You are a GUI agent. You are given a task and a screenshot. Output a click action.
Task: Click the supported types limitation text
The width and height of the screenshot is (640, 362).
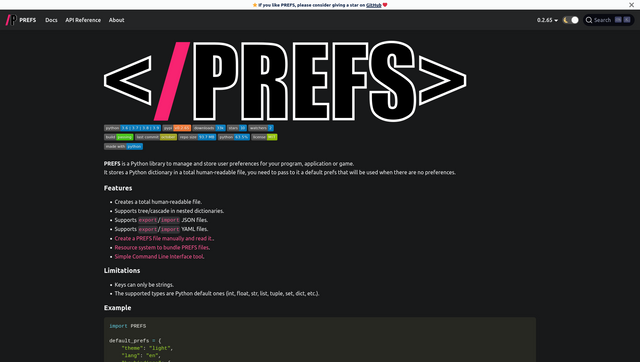coord(217,293)
